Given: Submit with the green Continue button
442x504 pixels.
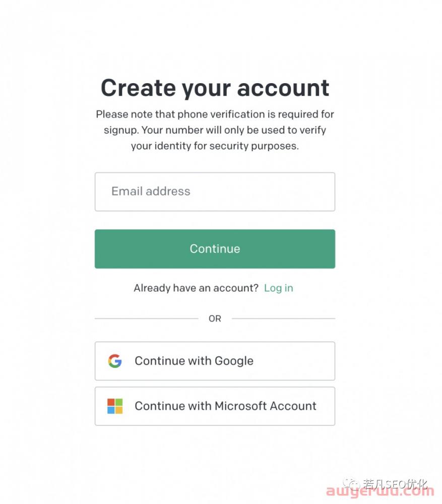Looking at the screenshot, I should pyautogui.click(x=215, y=249).
